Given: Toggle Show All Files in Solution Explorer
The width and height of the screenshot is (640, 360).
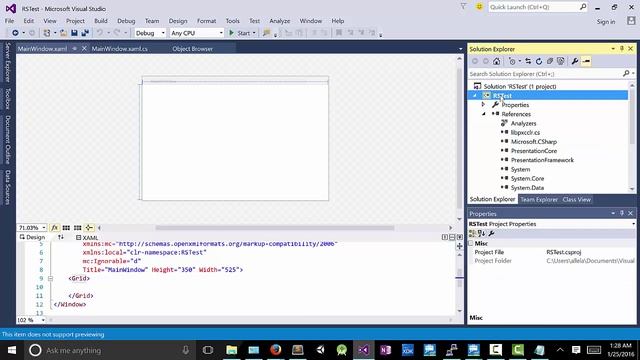Looking at the screenshot, I should [x=561, y=61].
